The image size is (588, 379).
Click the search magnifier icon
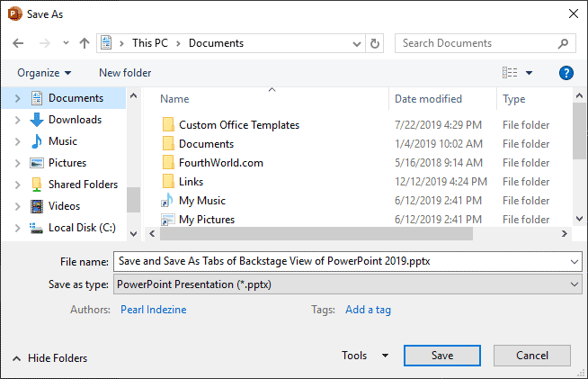[563, 43]
